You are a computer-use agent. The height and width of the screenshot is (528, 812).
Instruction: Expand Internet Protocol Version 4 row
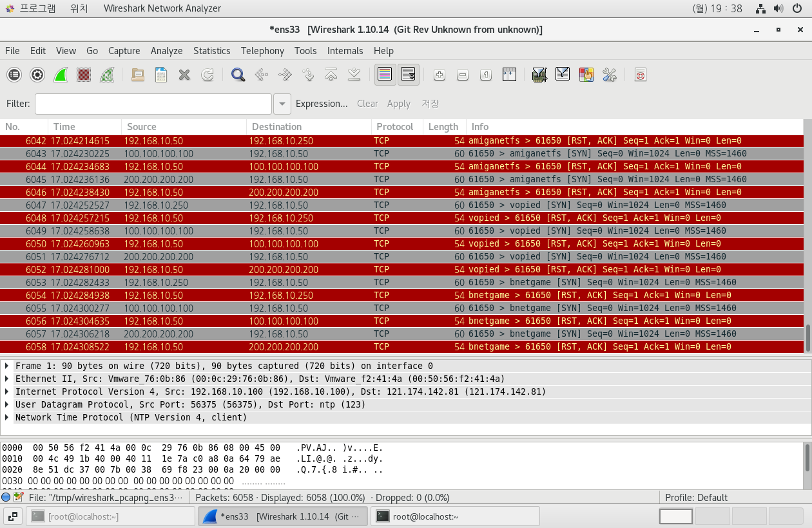(x=7, y=391)
